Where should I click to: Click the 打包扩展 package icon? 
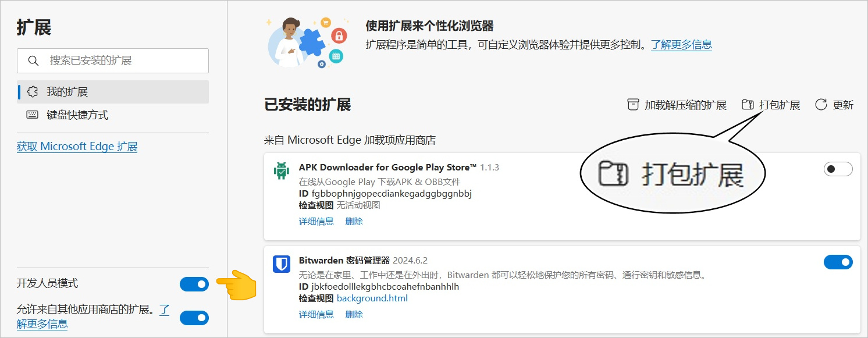[x=748, y=105]
